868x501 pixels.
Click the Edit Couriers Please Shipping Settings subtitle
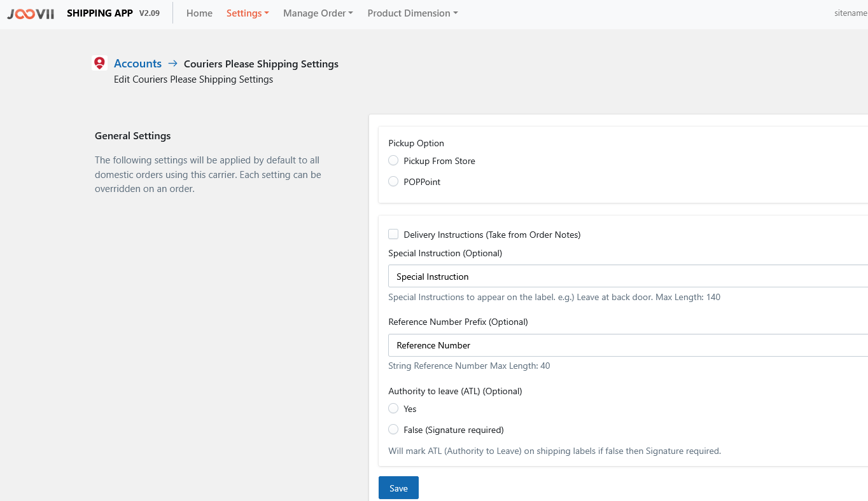[193, 79]
